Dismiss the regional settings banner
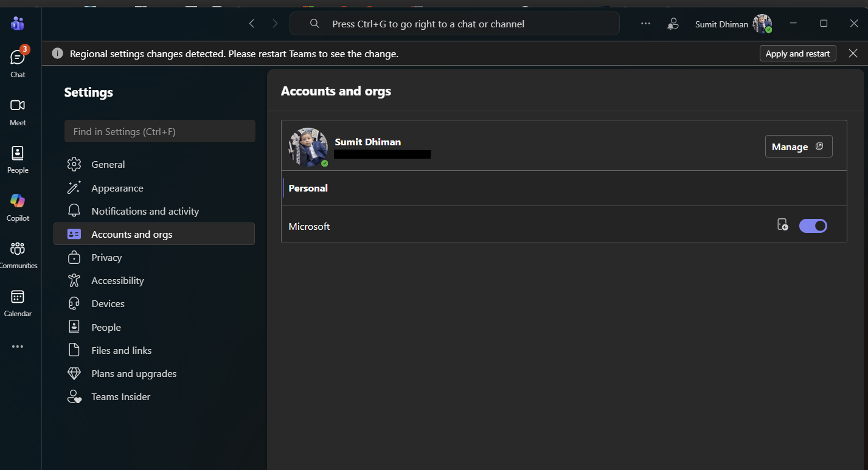The width and height of the screenshot is (868, 470). pos(853,54)
